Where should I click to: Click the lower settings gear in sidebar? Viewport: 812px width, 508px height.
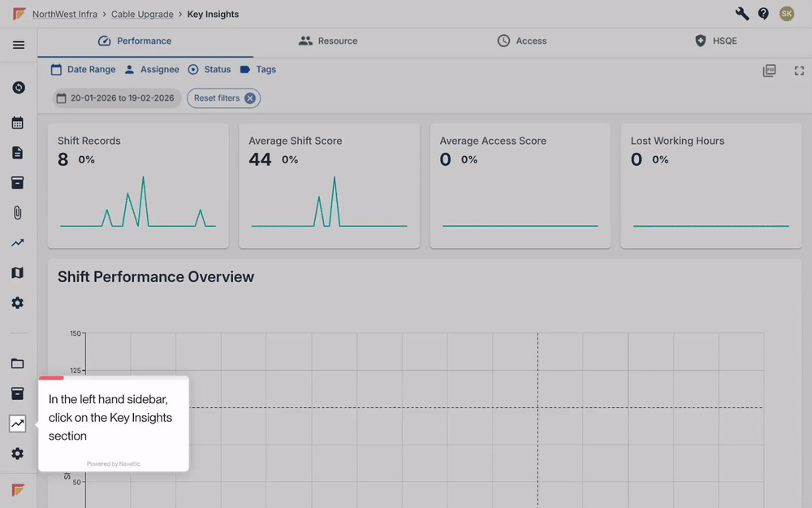(x=18, y=454)
